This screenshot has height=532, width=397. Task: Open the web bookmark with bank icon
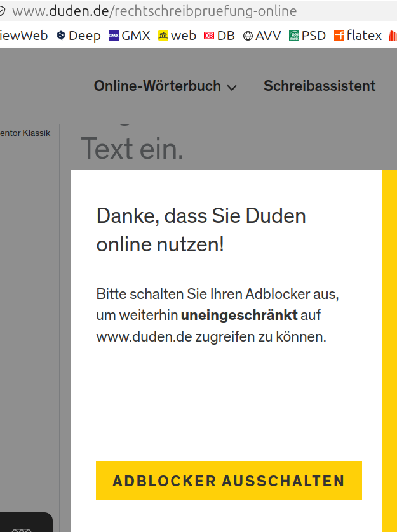163,36
